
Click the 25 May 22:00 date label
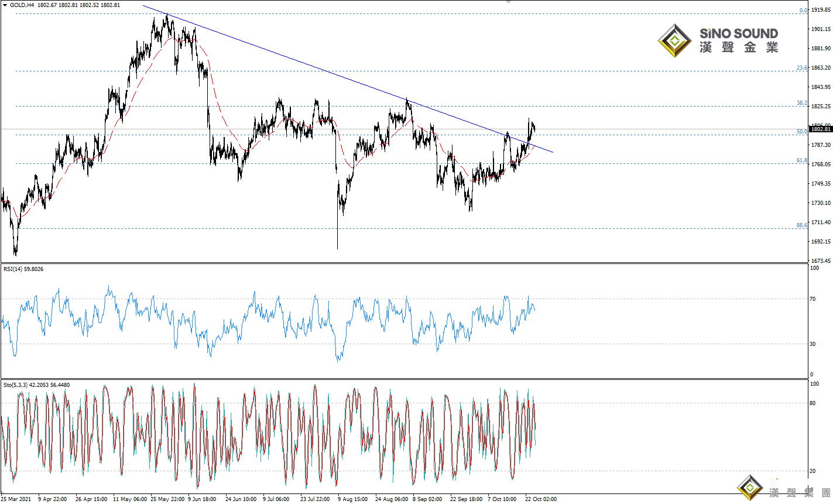tap(167, 499)
